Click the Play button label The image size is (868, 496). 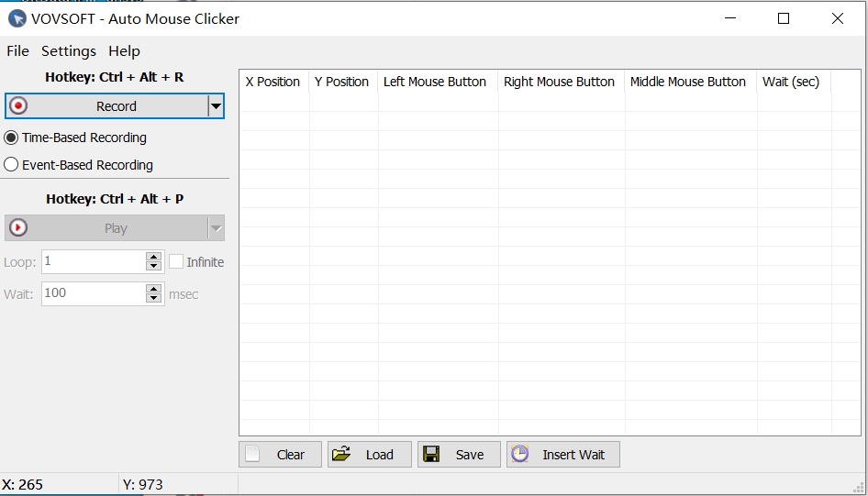116,228
